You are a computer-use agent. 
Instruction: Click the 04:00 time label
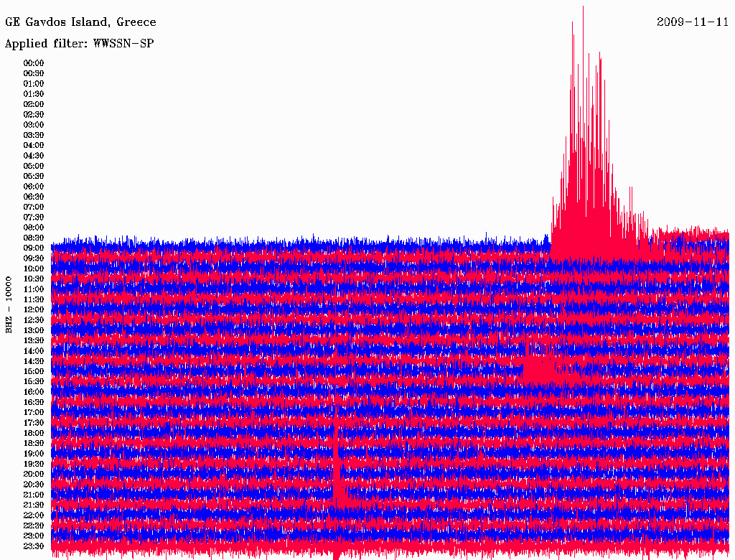(34, 146)
